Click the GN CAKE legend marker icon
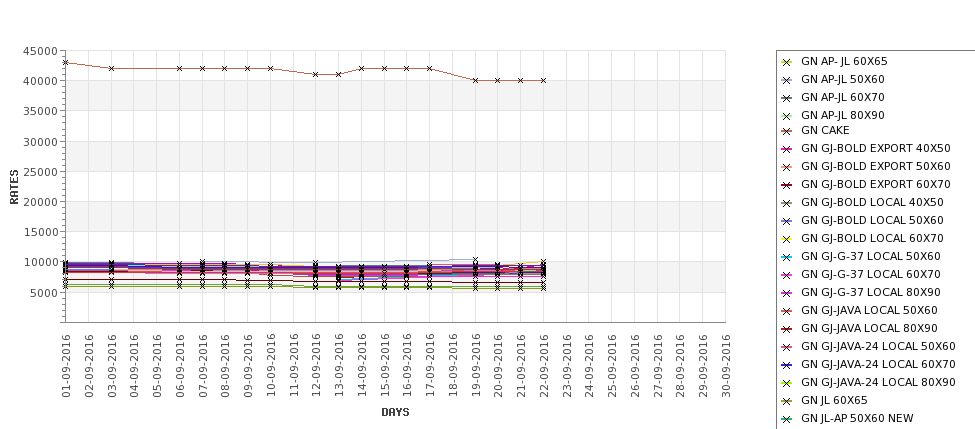975x429 pixels. [x=786, y=130]
